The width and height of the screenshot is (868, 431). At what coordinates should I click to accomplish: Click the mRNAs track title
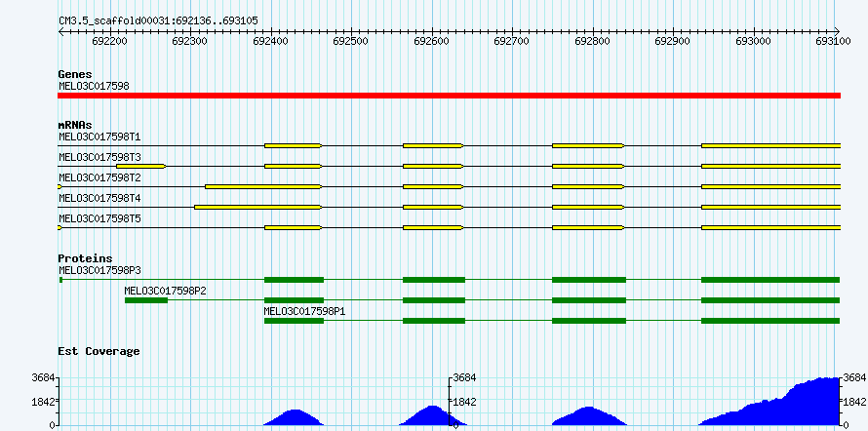75,125
